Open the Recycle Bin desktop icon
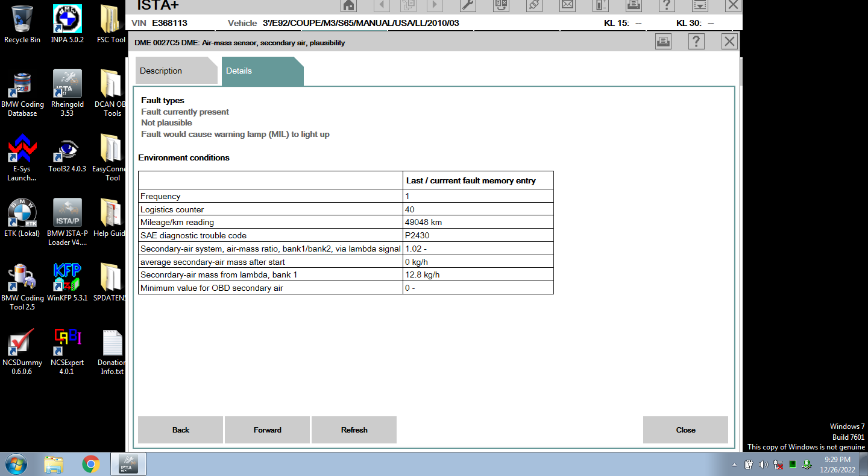The image size is (868, 476). 22,24
